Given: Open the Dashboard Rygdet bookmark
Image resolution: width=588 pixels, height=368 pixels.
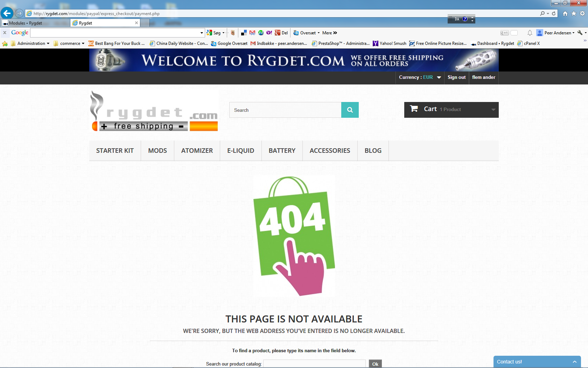Looking at the screenshot, I should (492, 43).
